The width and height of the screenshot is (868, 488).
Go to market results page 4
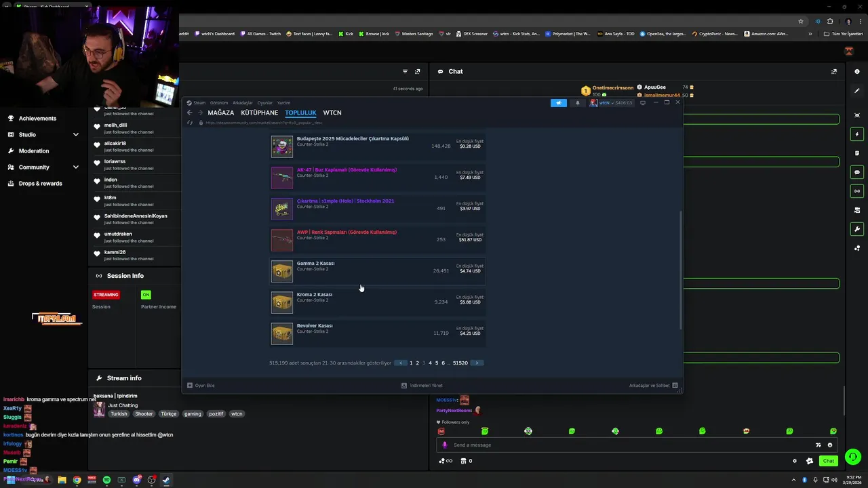point(430,363)
